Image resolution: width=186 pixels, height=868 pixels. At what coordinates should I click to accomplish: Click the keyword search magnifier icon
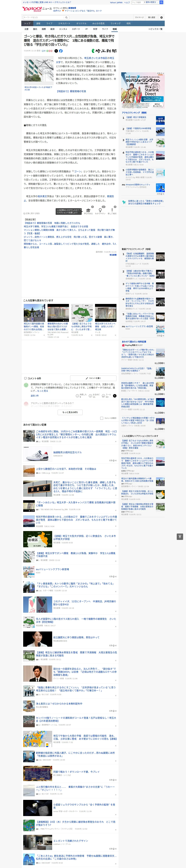[x=66, y=18]
